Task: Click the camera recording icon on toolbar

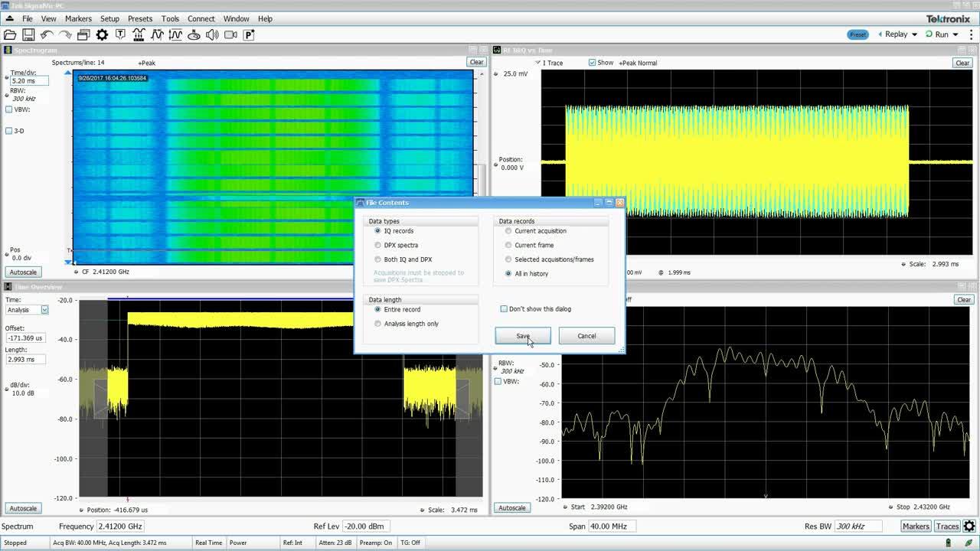Action: [x=231, y=34]
